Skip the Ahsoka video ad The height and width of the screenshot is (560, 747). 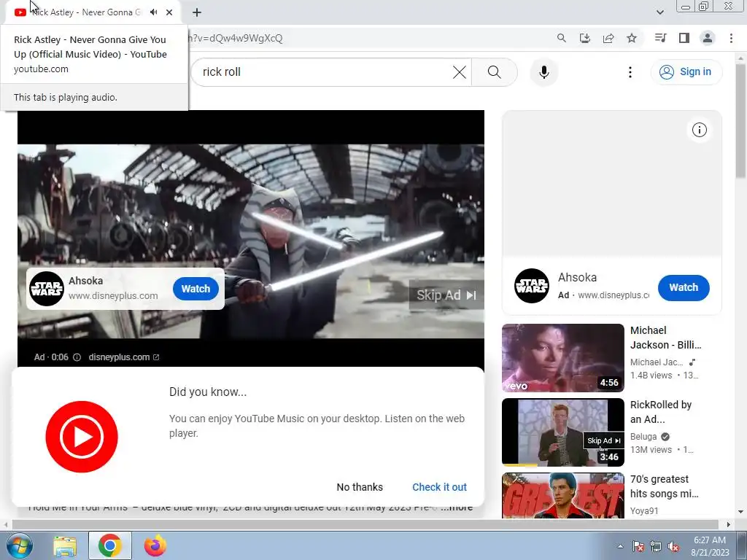tap(446, 295)
